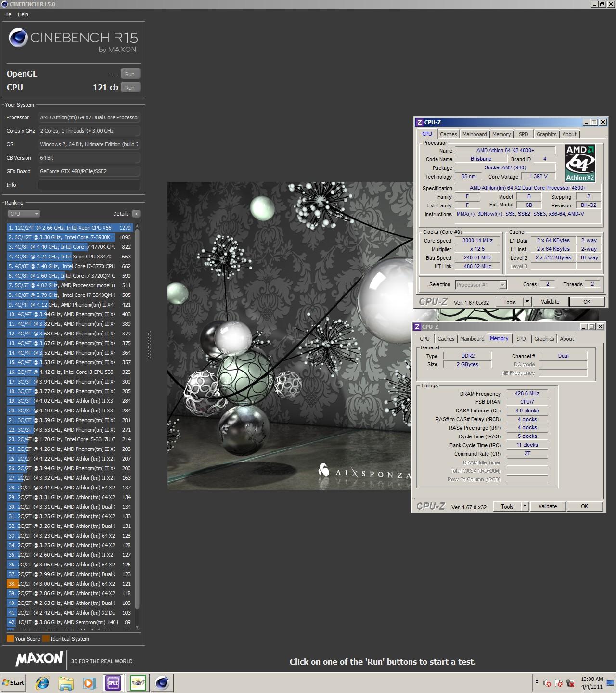Select ranking row 1 Intel Xeon X56 1279

(x=70, y=228)
